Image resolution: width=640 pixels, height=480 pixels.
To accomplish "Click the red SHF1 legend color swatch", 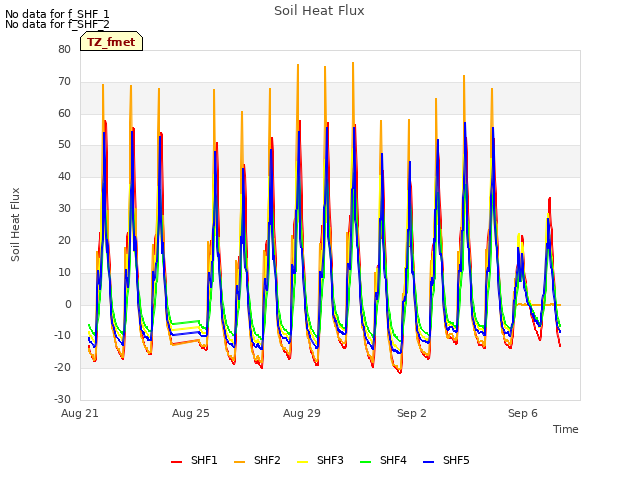I will (176, 462).
